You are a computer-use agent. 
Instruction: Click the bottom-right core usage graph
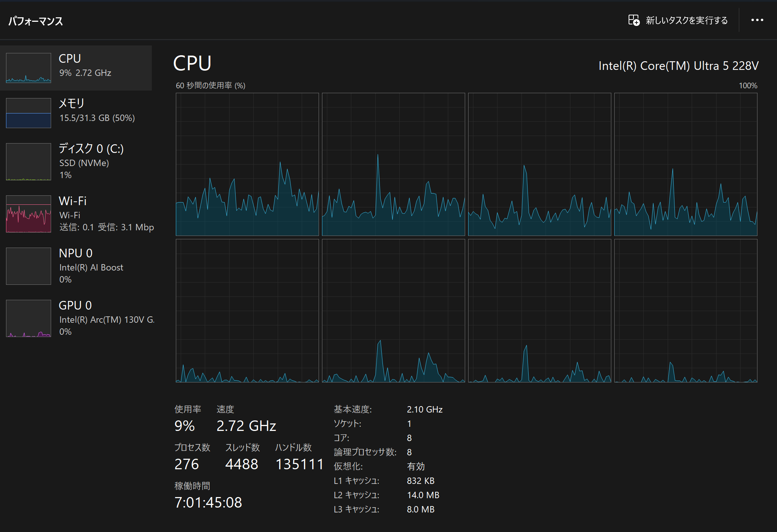click(x=686, y=311)
